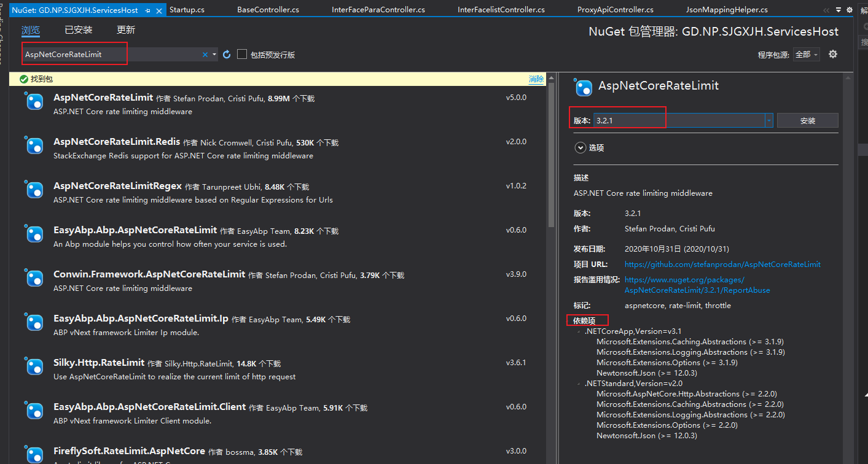Viewport: 868px width, 464px height.
Task: Open the JsonMappingHelper.cs tab
Action: point(727,10)
